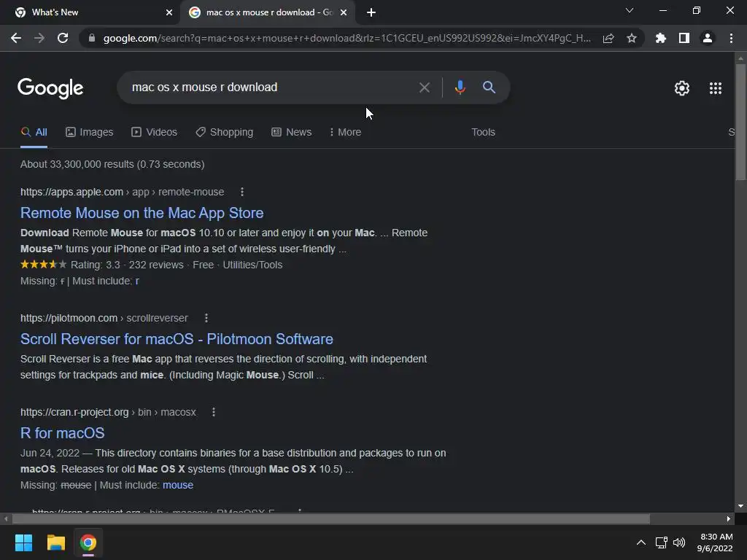Screen dimensions: 747x560
Task: Click the scroll right arrow
Action: 729,518
